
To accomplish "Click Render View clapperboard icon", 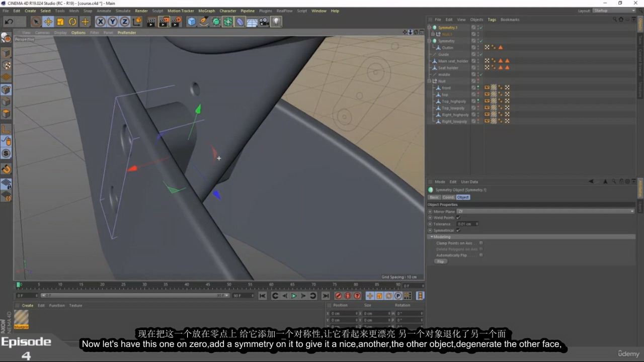I will [151, 22].
